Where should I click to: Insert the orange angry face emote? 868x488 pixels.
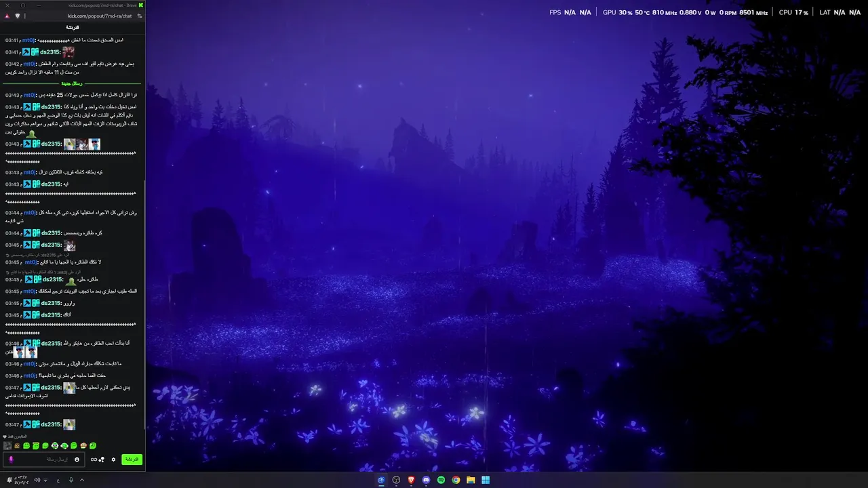coord(17,446)
